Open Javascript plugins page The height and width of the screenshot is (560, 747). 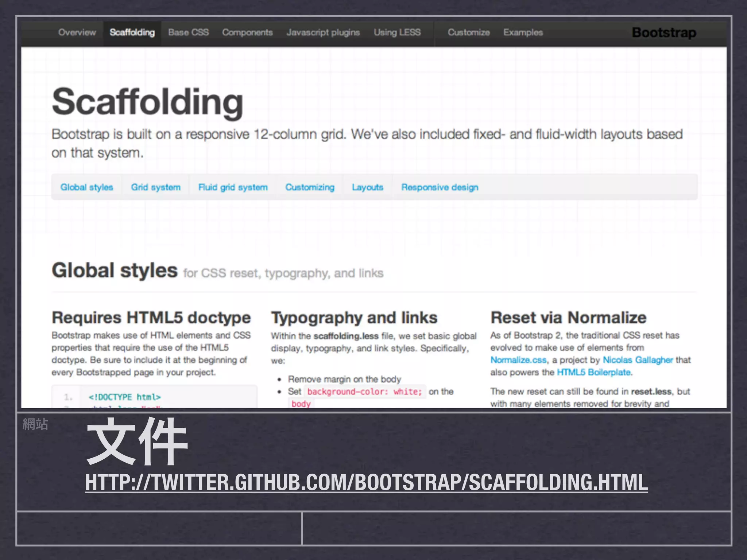point(323,32)
